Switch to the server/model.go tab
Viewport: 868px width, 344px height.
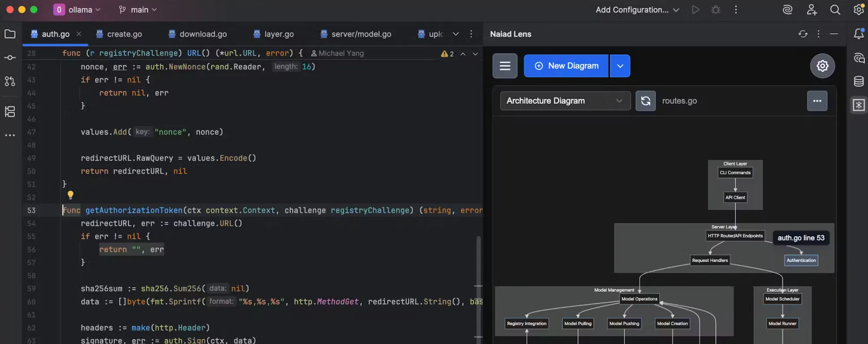pyautogui.click(x=356, y=34)
